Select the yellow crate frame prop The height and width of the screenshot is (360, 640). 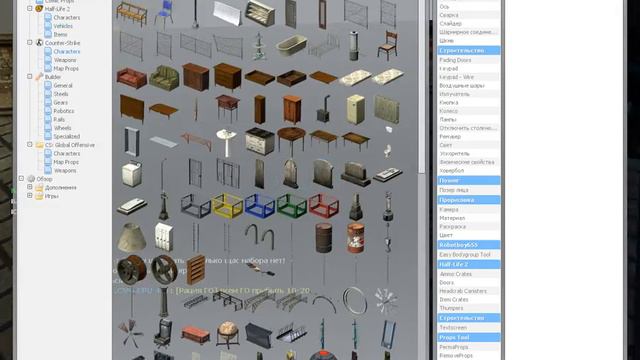pyautogui.click(x=228, y=206)
